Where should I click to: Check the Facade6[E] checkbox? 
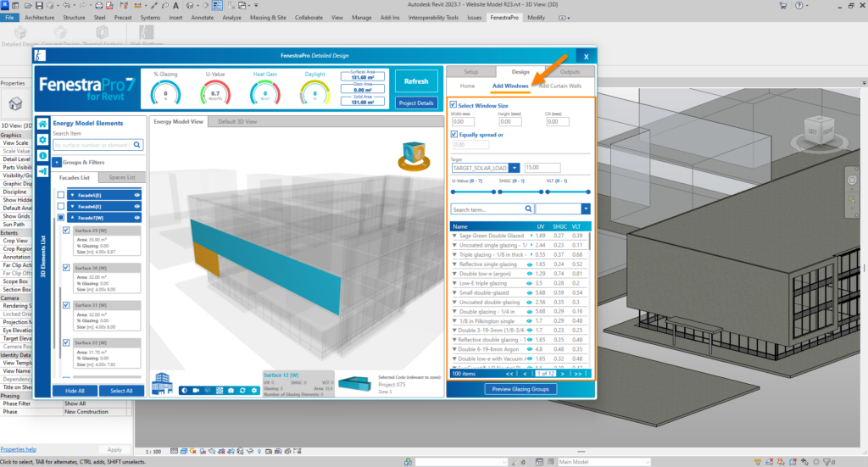click(61, 207)
